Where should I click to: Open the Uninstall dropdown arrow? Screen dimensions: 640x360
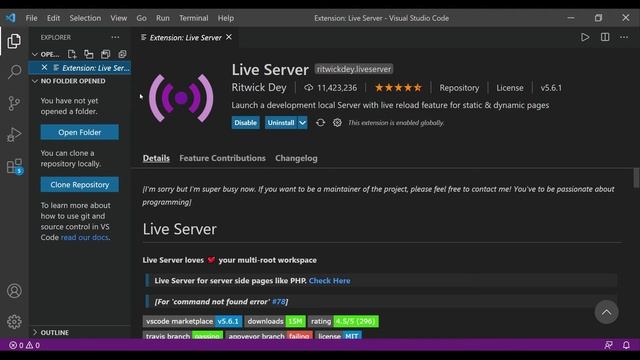click(x=302, y=122)
